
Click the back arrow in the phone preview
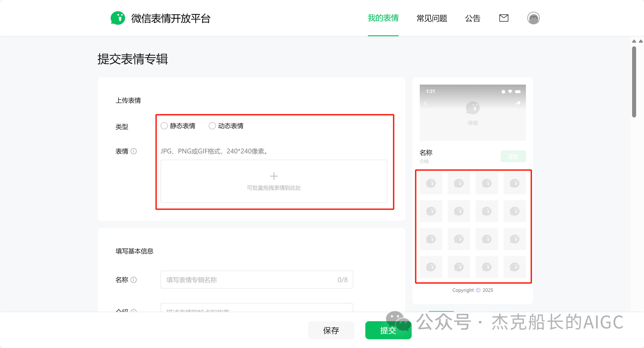pyautogui.click(x=426, y=103)
